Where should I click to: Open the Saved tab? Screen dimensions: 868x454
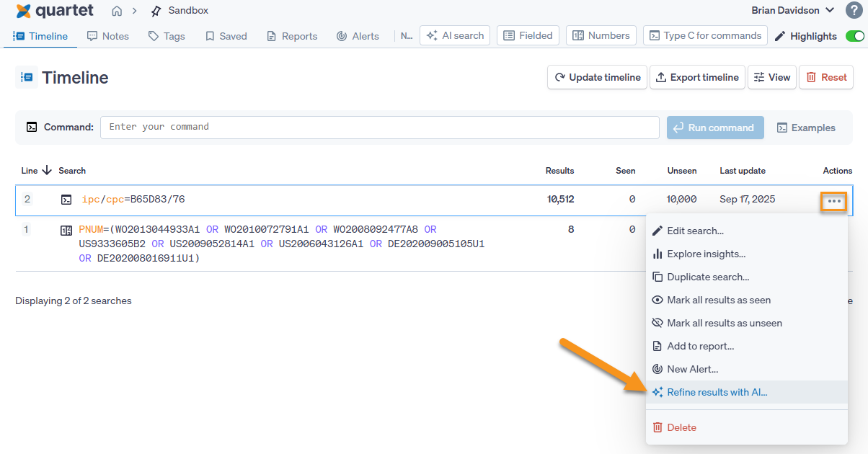click(226, 36)
